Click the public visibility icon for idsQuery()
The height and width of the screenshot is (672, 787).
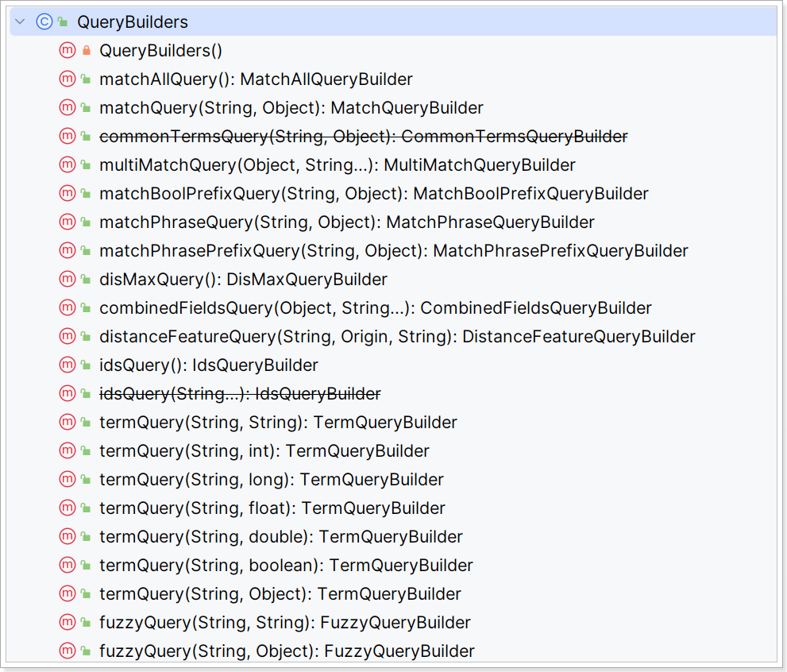pos(87,365)
